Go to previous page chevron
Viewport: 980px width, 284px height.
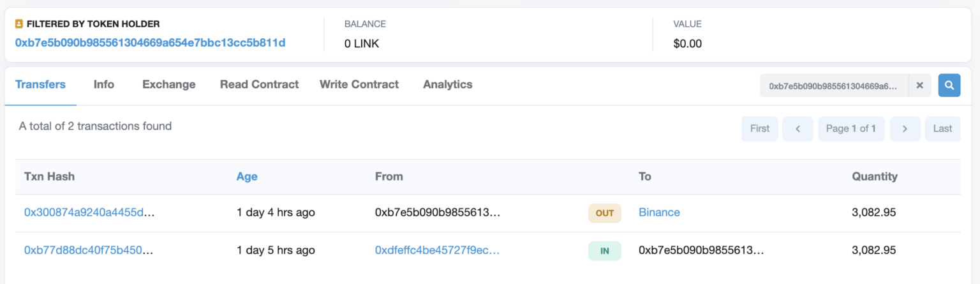point(798,128)
